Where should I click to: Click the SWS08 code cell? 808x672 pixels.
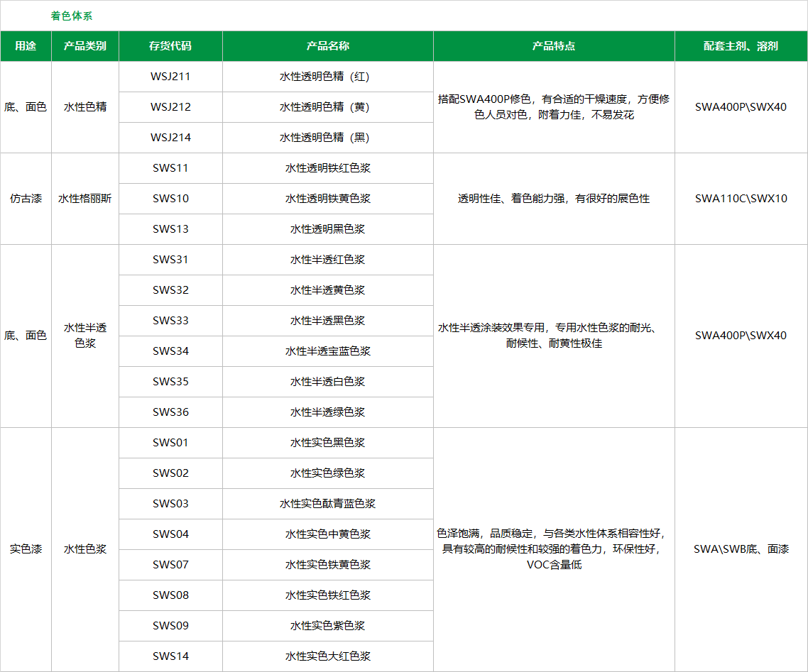click(x=170, y=595)
